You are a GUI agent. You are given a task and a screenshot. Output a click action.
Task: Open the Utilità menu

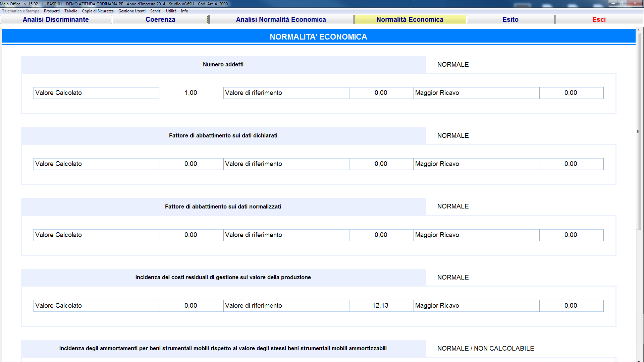171,11
